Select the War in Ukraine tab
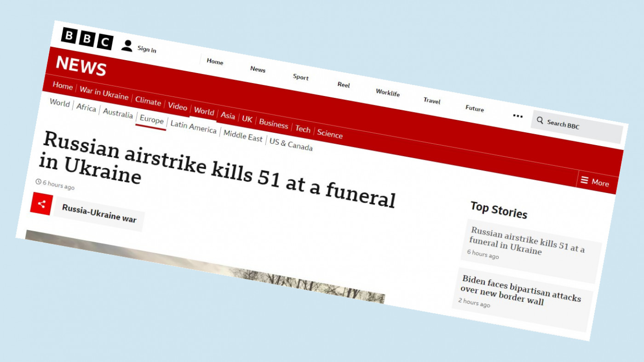644x362 pixels. [x=104, y=93]
